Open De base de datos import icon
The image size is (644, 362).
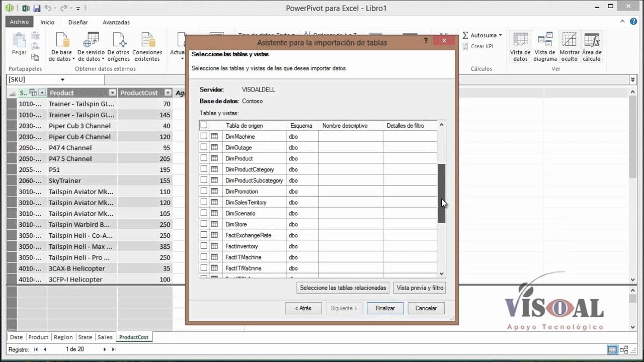62,40
